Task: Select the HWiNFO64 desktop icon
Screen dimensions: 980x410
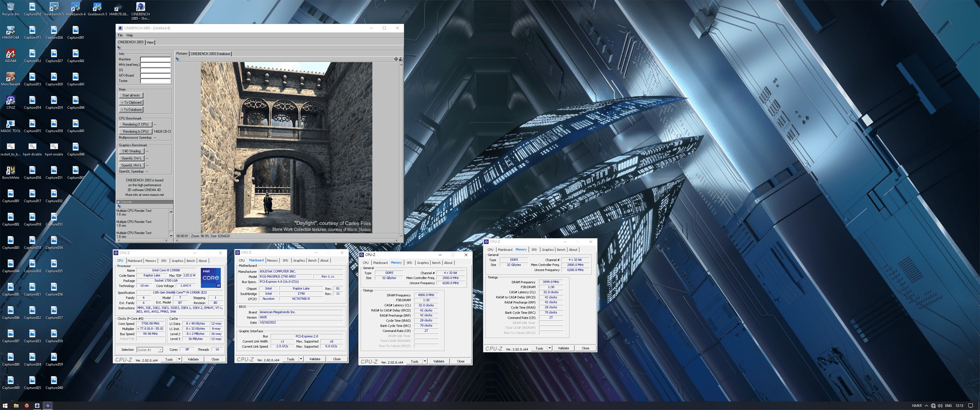Action: (11, 33)
